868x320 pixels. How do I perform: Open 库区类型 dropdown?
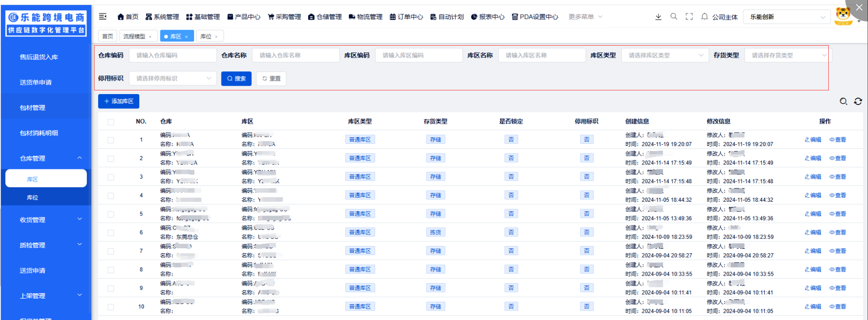[665, 55]
